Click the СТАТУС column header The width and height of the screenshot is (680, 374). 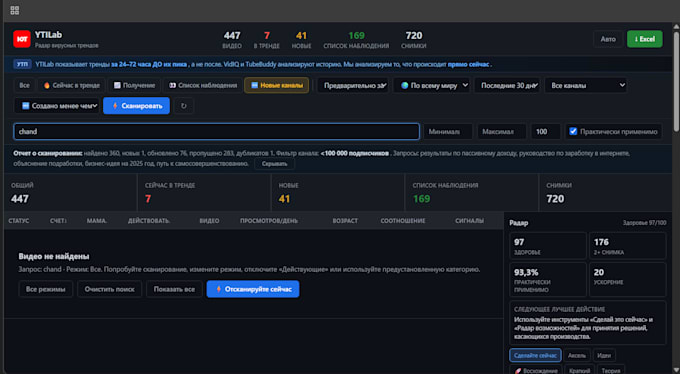[x=19, y=221]
